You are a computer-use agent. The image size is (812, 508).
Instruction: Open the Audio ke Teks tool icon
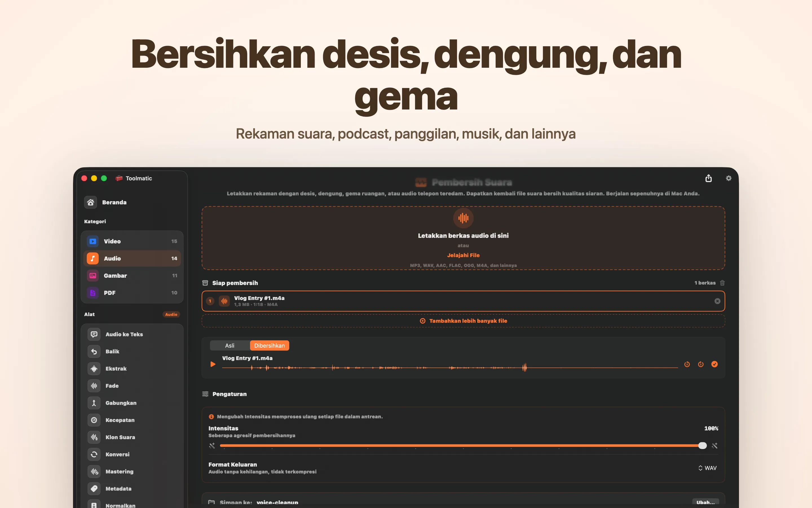pos(94,334)
